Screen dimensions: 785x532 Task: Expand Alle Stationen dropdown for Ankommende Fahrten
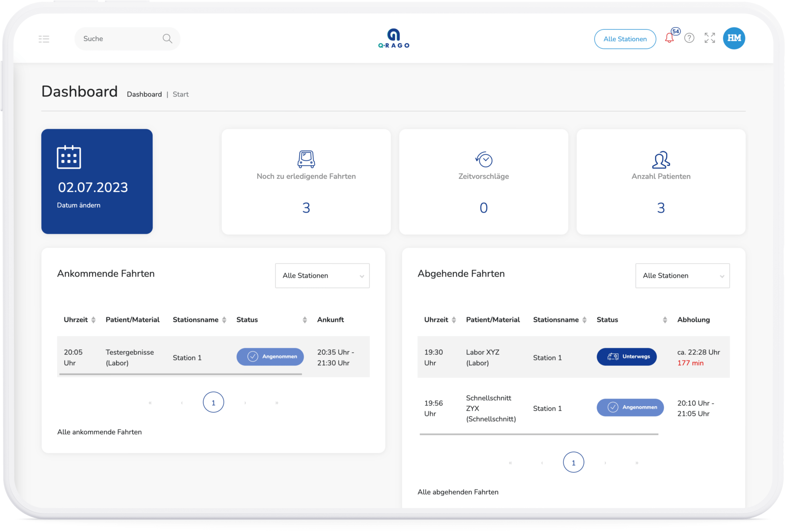(x=322, y=276)
